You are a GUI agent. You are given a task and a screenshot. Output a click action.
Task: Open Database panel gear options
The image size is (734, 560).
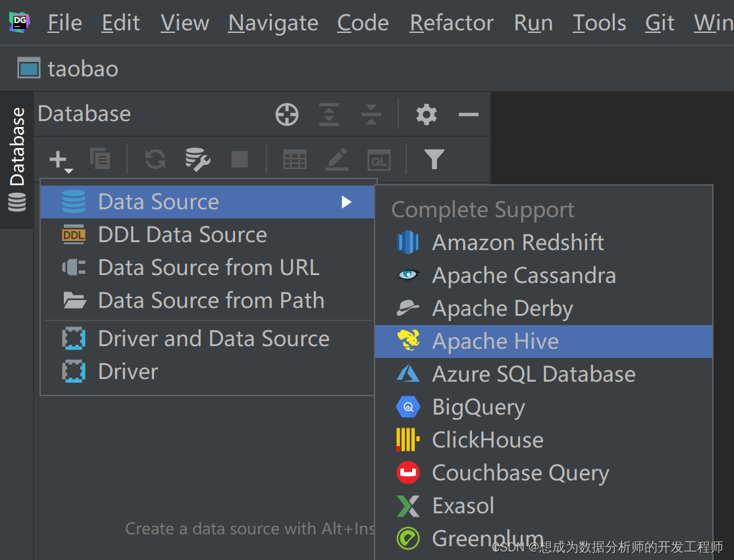[427, 115]
